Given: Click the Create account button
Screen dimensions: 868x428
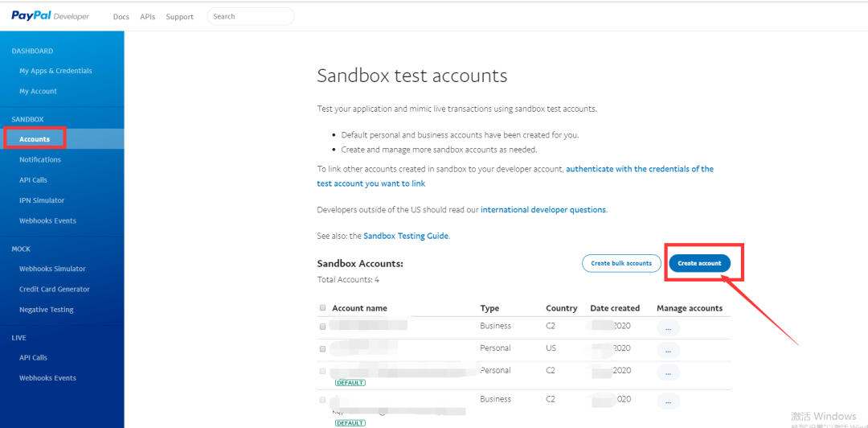Looking at the screenshot, I should (x=699, y=263).
